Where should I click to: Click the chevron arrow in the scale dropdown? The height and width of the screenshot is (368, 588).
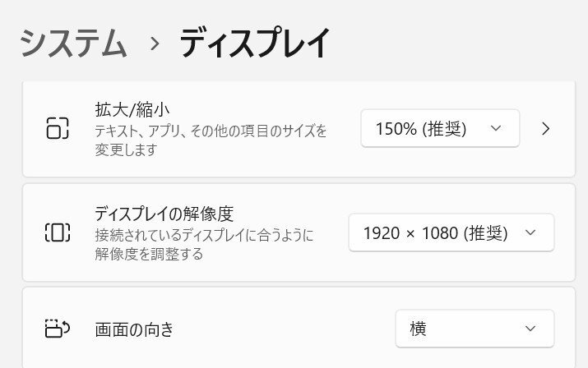click(496, 128)
